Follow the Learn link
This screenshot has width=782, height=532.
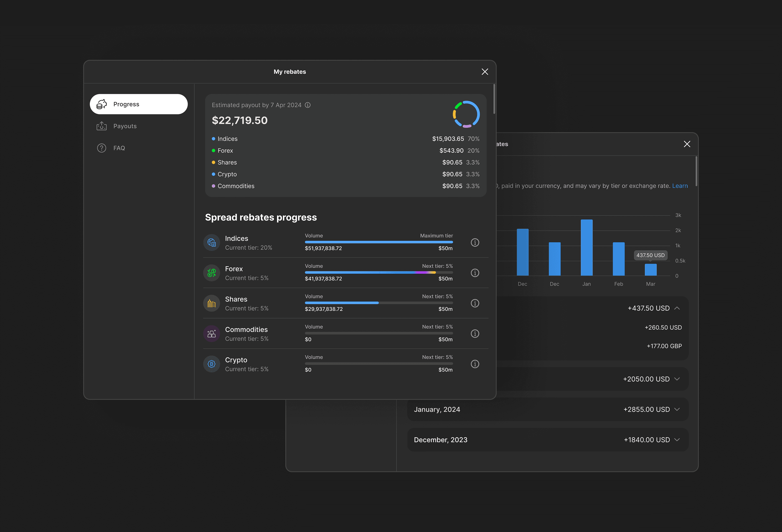click(680, 186)
